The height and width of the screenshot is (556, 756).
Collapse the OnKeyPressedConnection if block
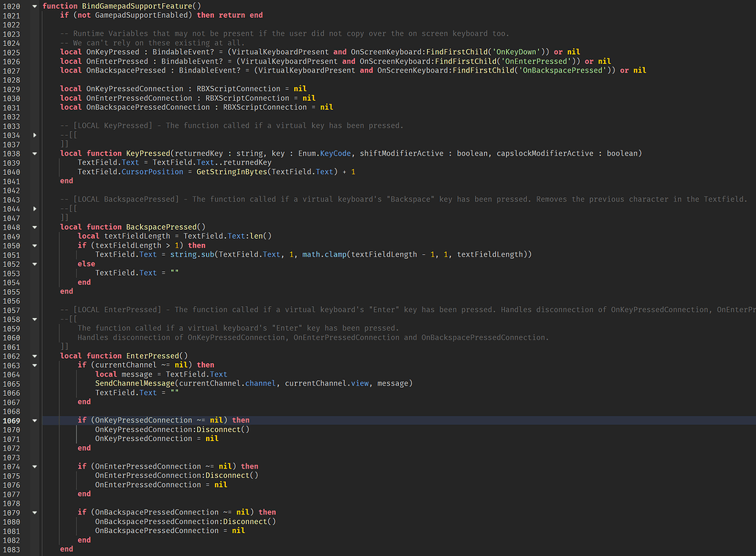click(x=33, y=420)
